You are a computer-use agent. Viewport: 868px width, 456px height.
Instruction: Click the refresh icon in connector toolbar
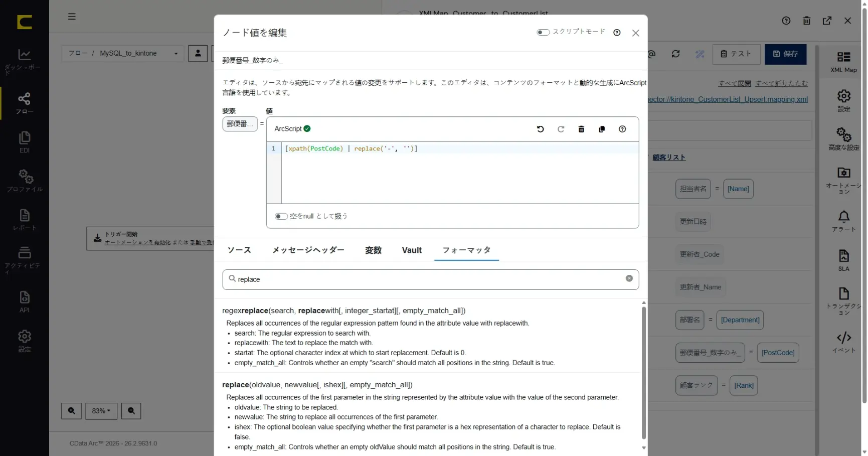675,54
